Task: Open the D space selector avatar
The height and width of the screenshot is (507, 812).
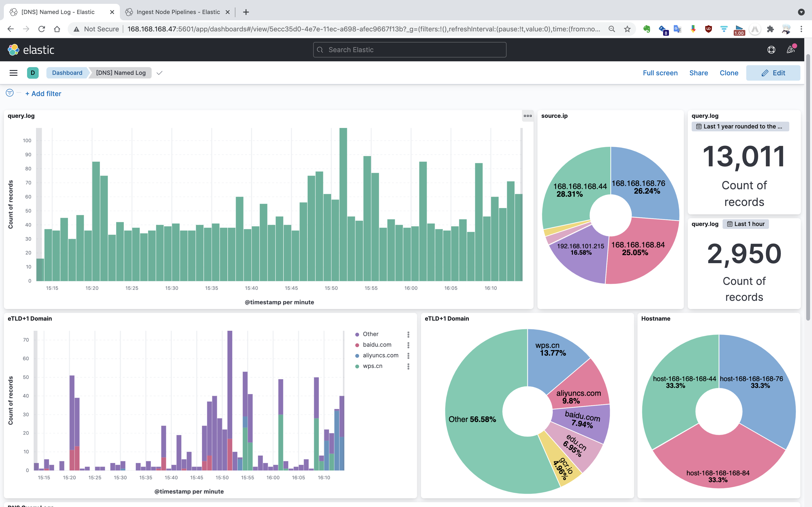Action: tap(33, 73)
